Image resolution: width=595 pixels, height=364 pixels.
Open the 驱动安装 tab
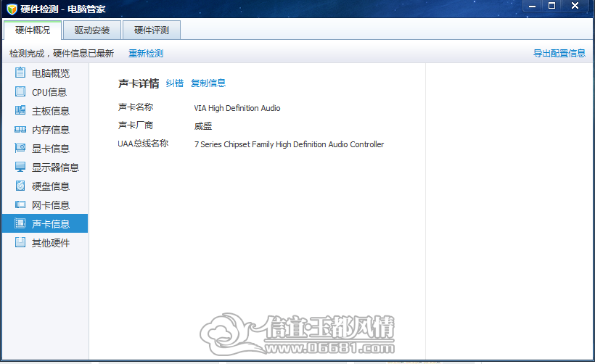click(92, 30)
